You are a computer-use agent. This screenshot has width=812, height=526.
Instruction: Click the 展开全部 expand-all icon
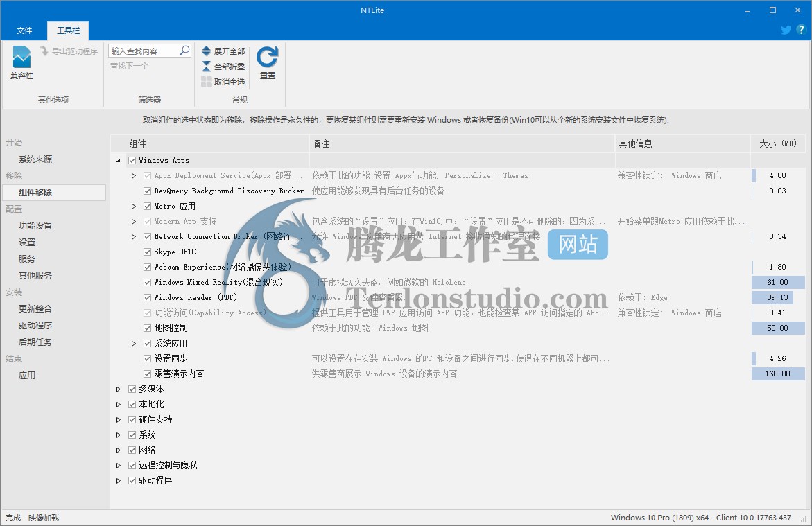tap(206, 51)
